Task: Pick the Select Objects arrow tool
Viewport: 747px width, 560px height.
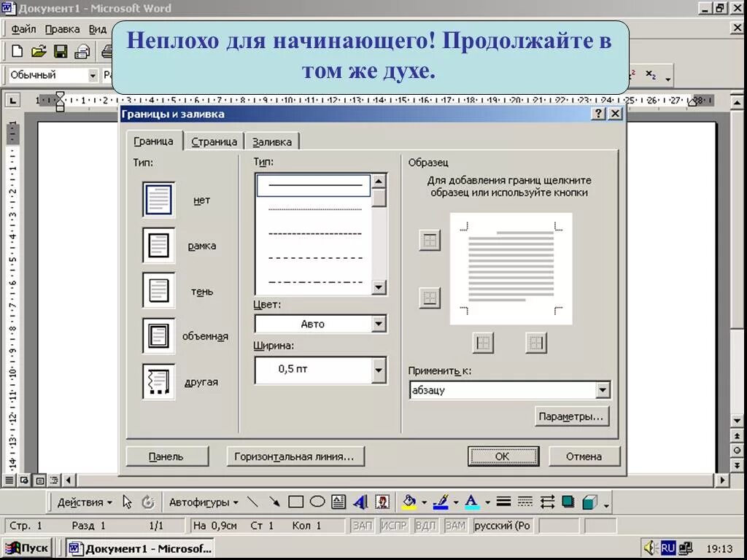Action: [x=127, y=502]
